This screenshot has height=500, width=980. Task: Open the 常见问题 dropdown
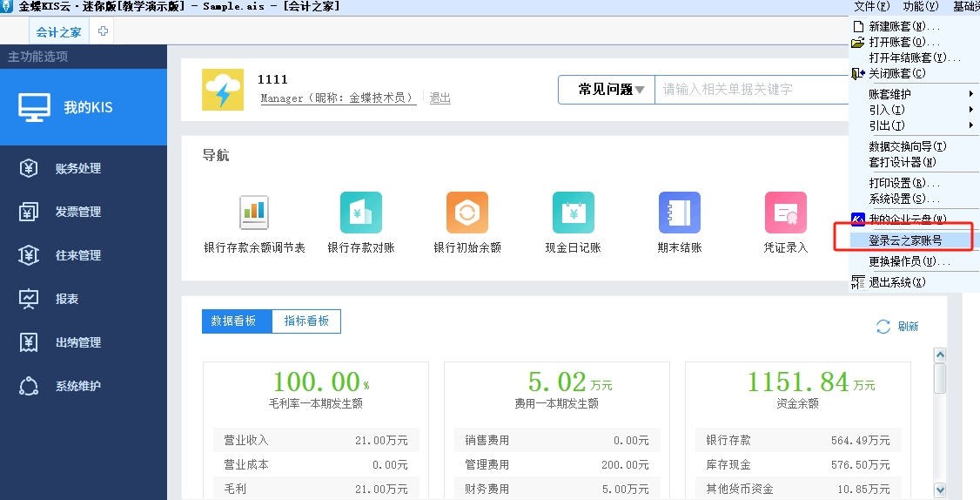[x=607, y=90]
